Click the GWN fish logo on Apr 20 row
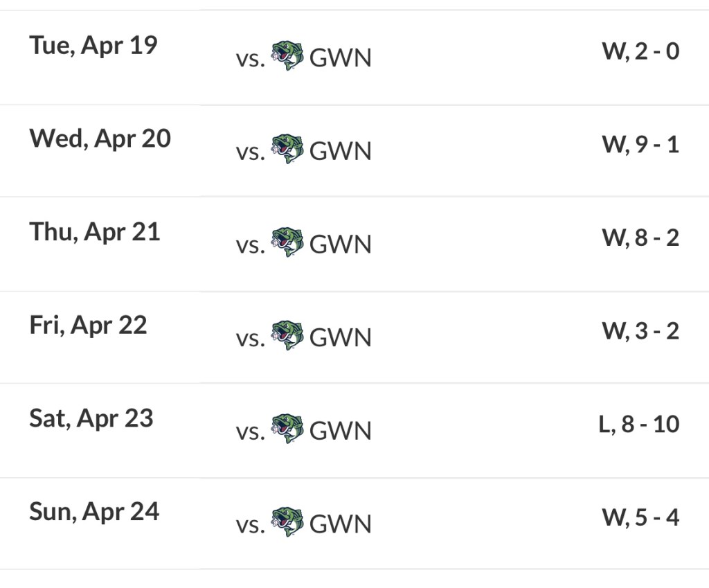Image resolution: width=709 pixels, height=588 pixels. point(287,149)
